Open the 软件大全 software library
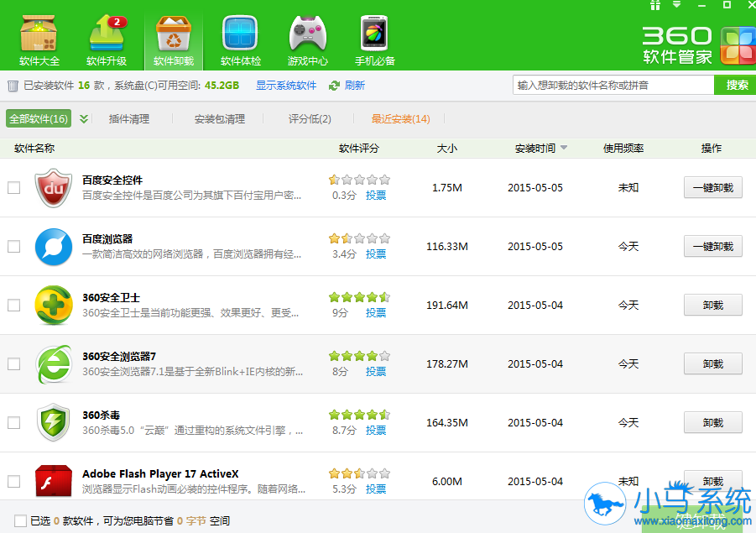756x533 pixels. pos(39,40)
